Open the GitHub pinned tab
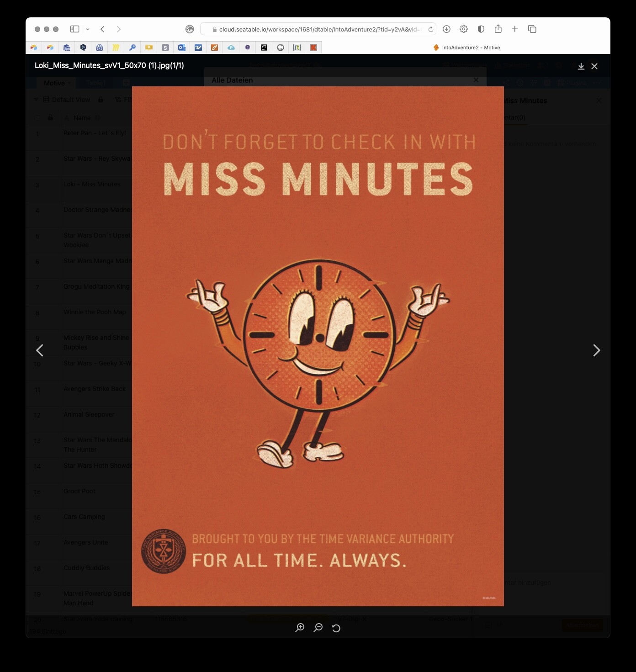 (x=281, y=48)
